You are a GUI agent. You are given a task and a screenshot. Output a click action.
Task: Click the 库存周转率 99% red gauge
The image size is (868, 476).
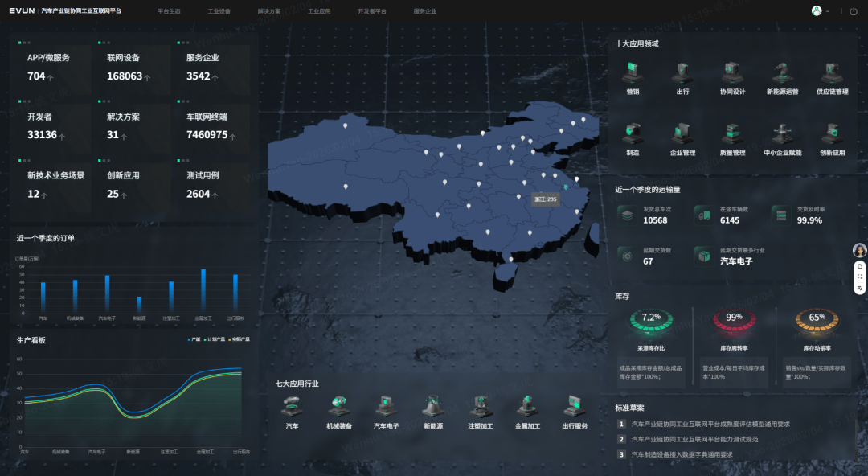[734, 321]
